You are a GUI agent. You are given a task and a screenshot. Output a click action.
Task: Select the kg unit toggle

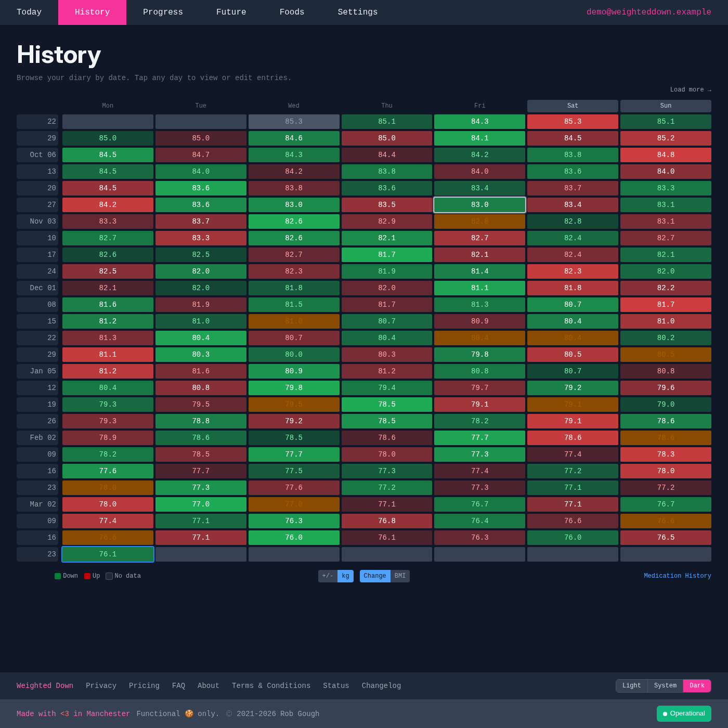[x=345, y=576]
